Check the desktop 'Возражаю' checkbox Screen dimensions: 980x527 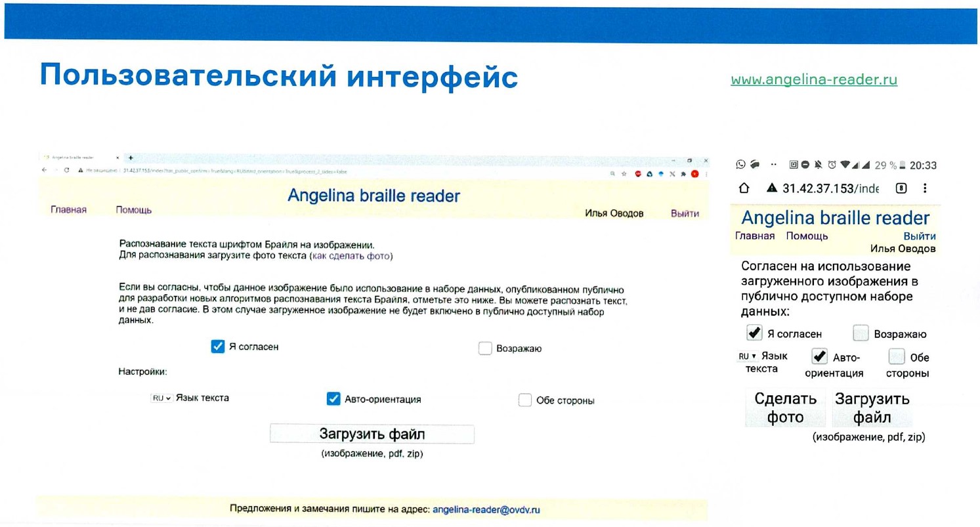(x=485, y=348)
